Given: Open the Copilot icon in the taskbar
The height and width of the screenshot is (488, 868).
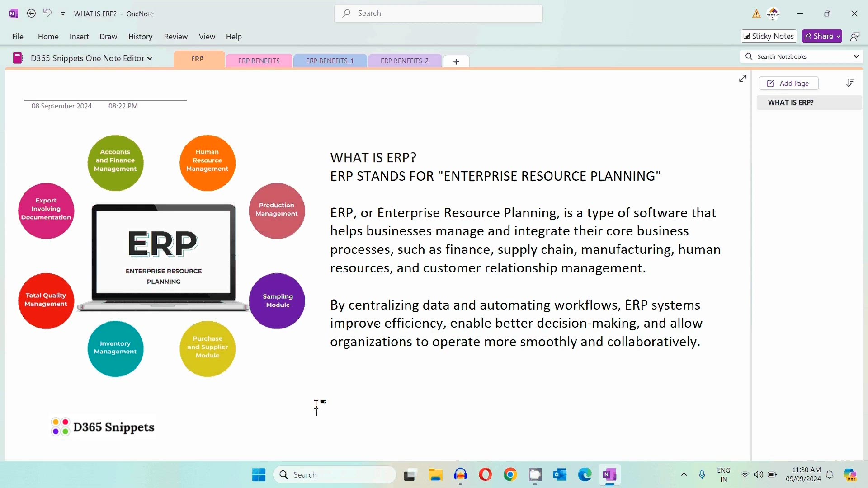Looking at the screenshot, I should 850,475.
